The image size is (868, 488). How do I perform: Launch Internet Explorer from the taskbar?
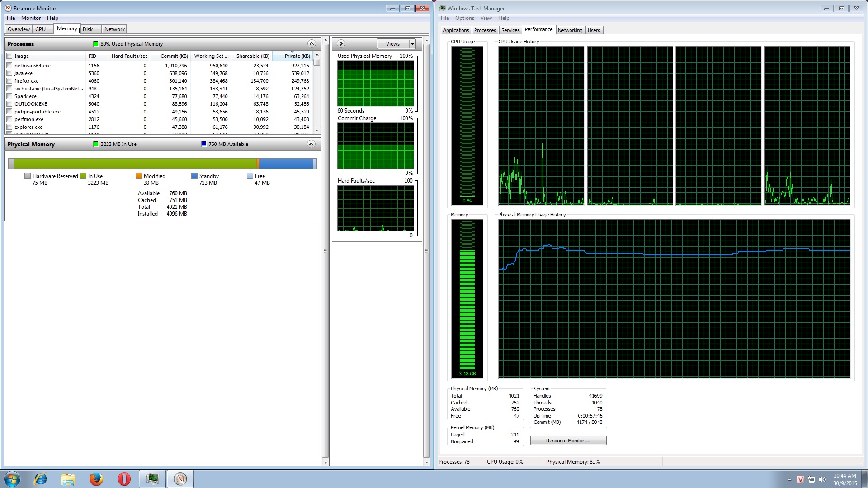(41, 479)
